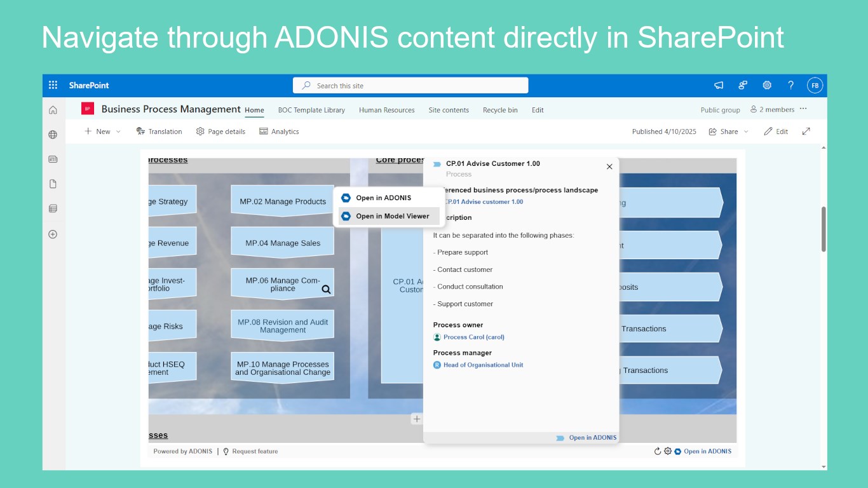This screenshot has height=488, width=868.
Task: Open Page details
Action: point(220,132)
